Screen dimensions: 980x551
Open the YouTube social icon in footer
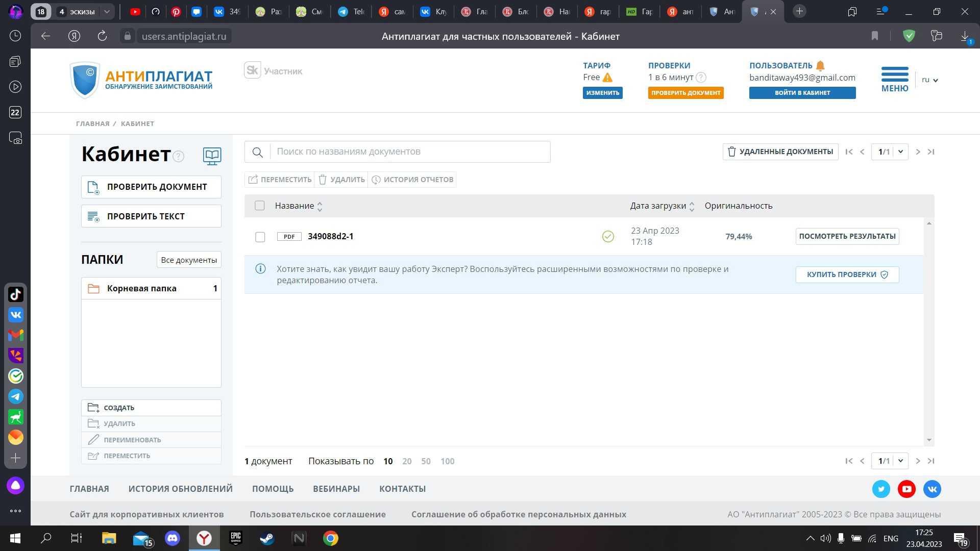click(x=906, y=489)
